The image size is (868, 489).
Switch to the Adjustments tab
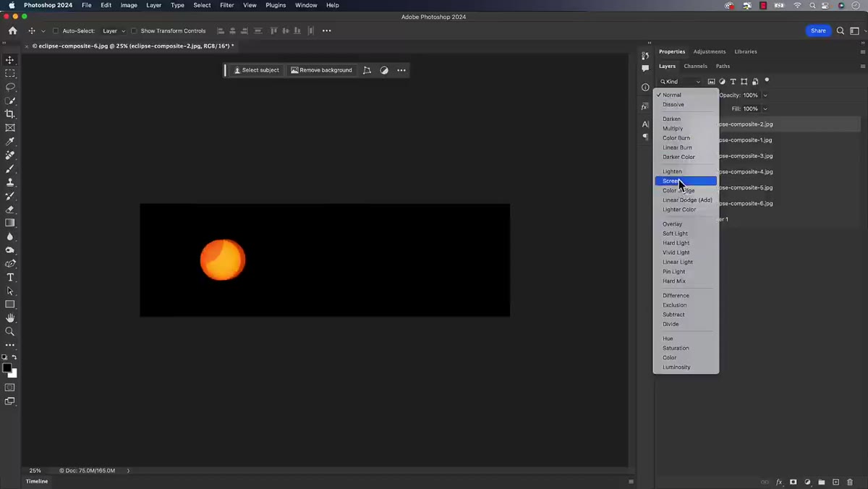[710, 51]
